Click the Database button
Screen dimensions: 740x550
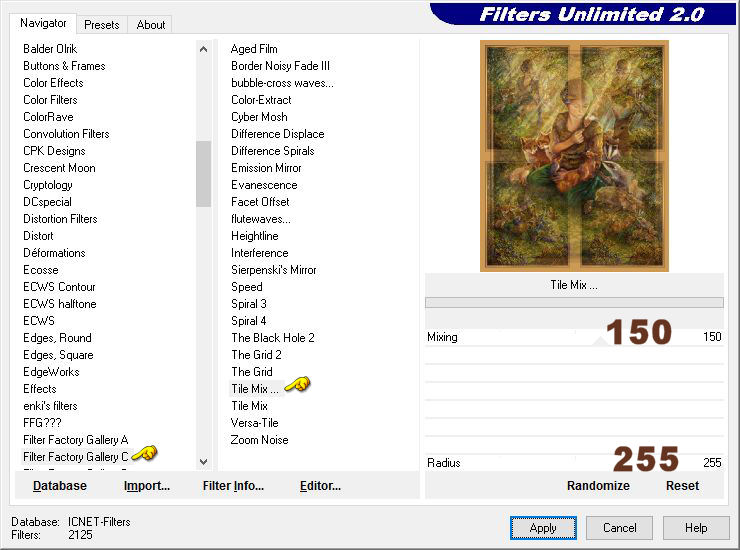pos(60,486)
